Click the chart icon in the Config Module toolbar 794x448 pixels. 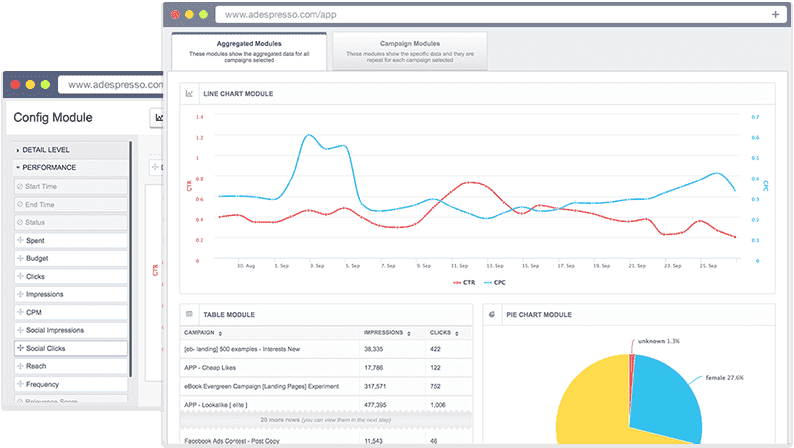(158, 118)
